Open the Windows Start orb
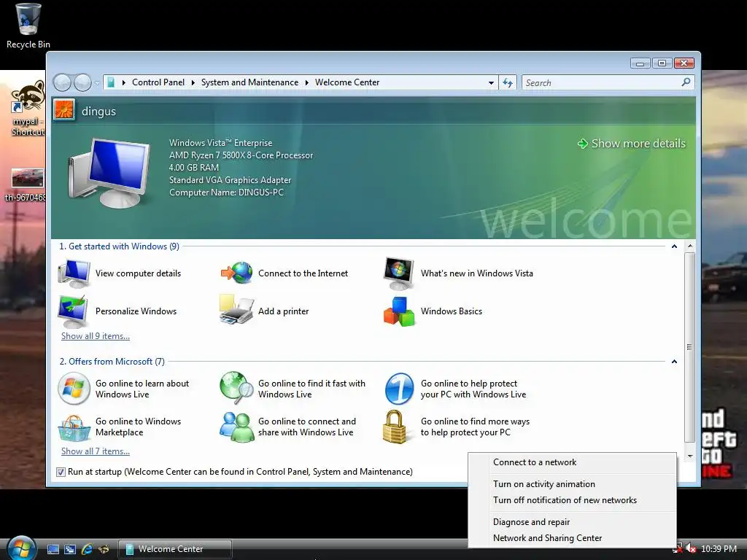The height and width of the screenshot is (560, 747). pyautogui.click(x=21, y=548)
